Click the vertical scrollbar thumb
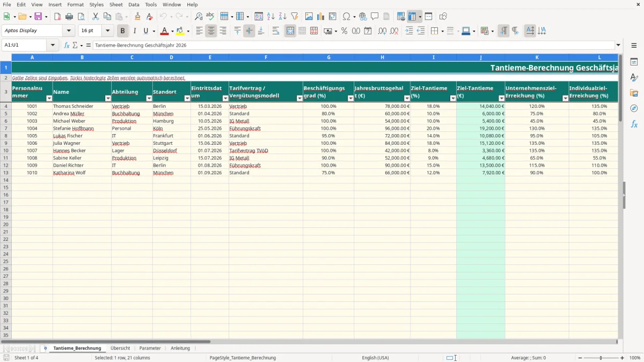Image resolution: width=644 pixels, height=362 pixels. (621, 87)
